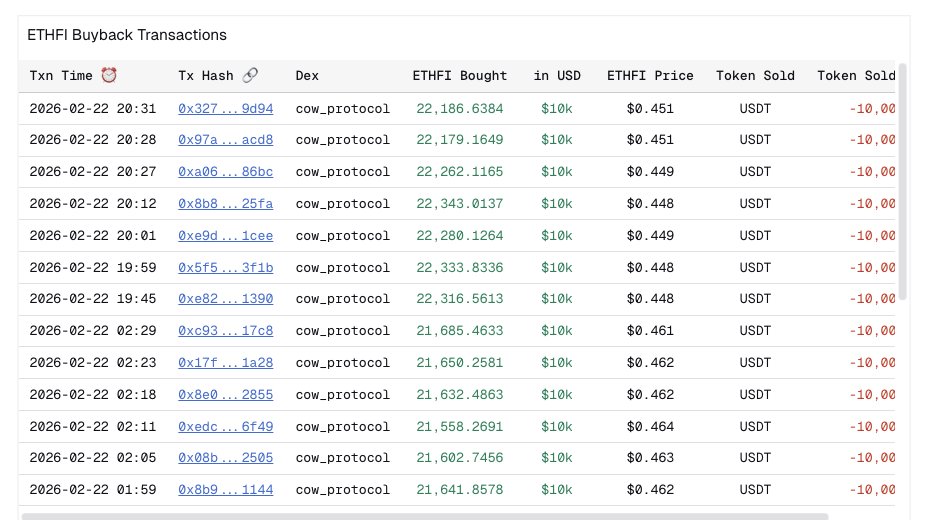Viewport: 935px width, 520px height.
Task: Click the timestamp 2026-02-22 01:59
Action: tap(92, 490)
